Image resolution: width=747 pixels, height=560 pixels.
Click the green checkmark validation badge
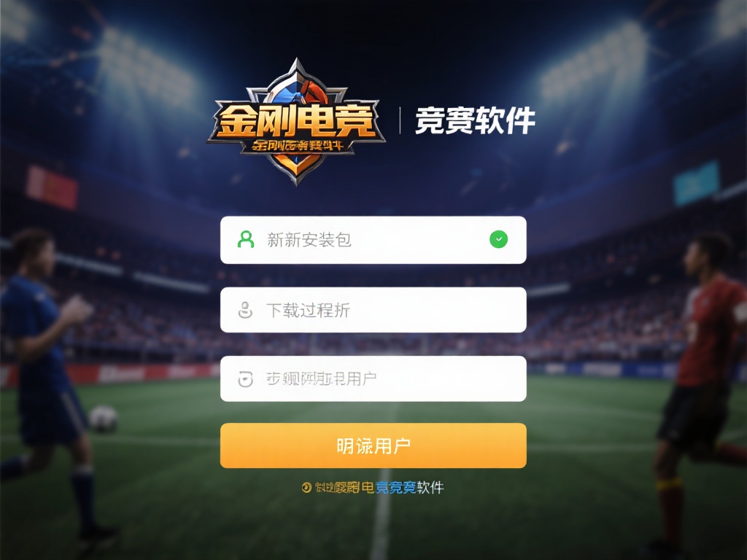(x=498, y=239)
